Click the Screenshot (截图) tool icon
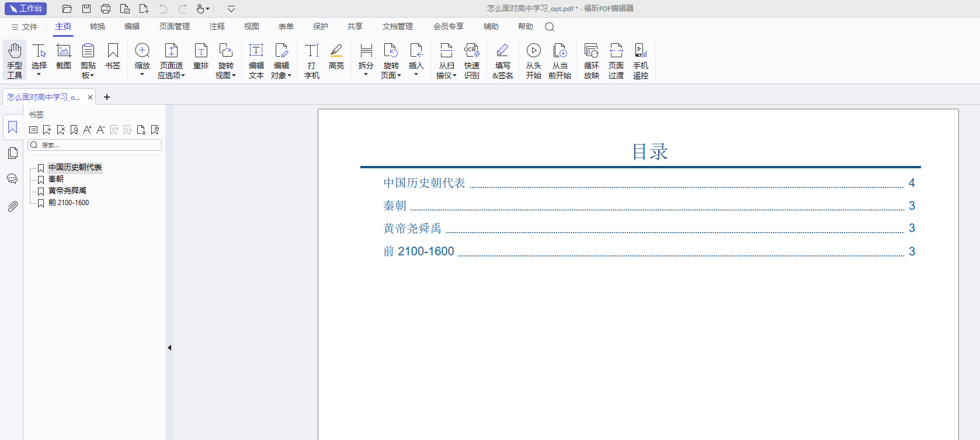Screen dimensions: 980x440 (x=64, y=57)
